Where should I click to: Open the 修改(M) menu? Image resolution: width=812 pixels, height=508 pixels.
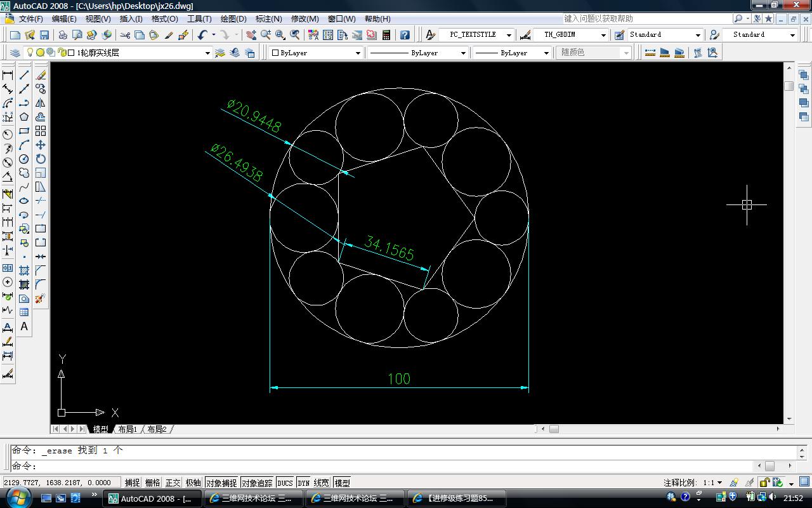[x=304, y=18]
